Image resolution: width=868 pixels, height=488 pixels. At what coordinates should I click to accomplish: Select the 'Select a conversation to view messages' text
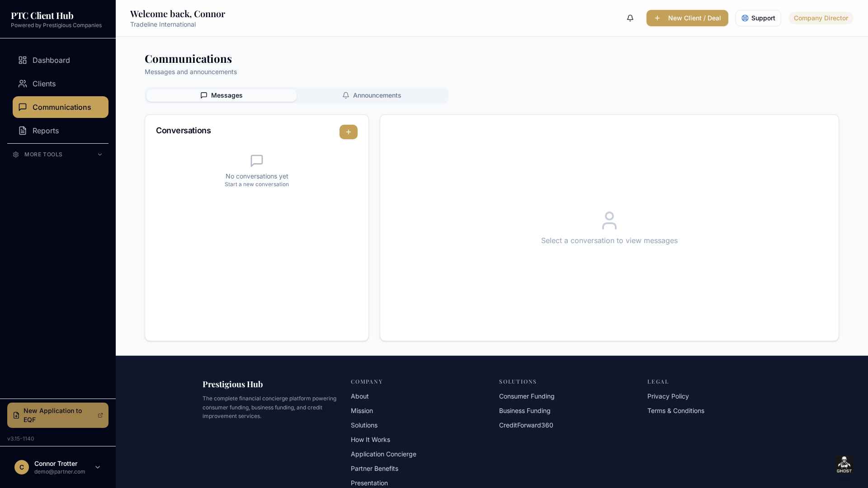tap(609, 240)
